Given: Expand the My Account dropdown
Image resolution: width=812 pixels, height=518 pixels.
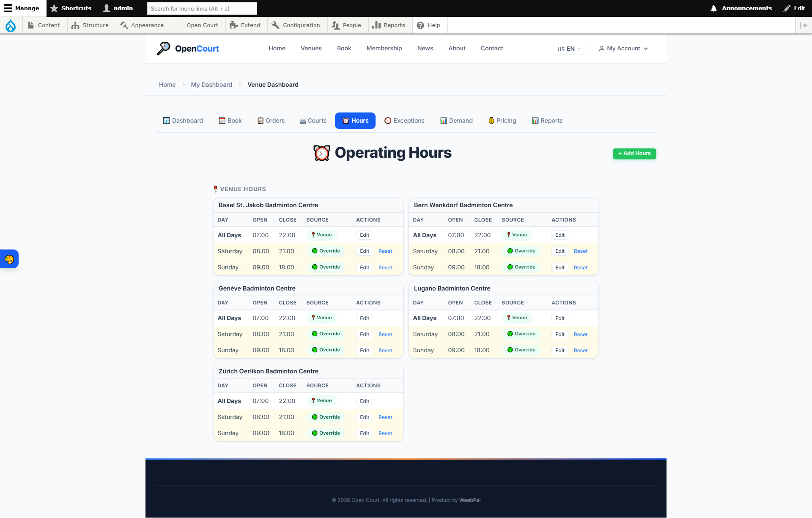Looking at the screenshot, I should (623, 49).
